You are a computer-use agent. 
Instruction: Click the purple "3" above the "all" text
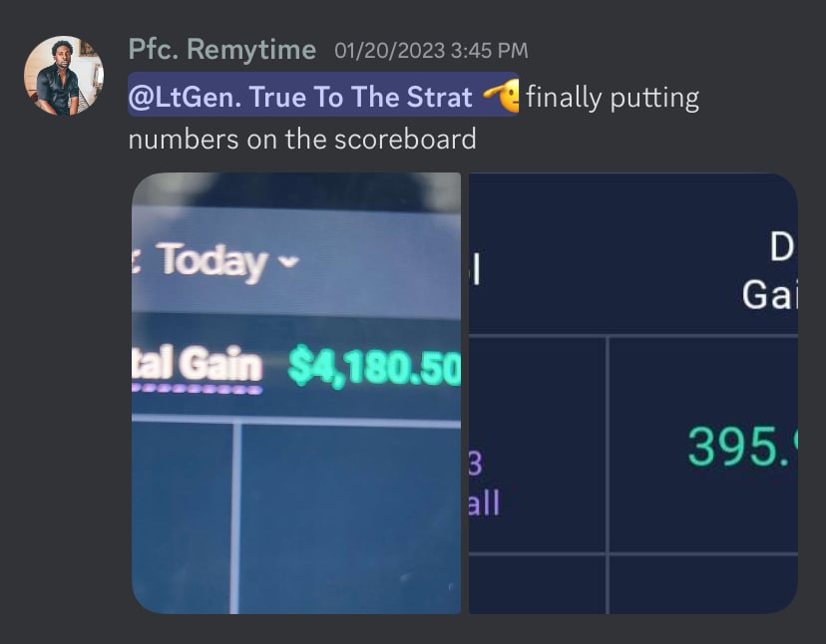pos(475,464)
